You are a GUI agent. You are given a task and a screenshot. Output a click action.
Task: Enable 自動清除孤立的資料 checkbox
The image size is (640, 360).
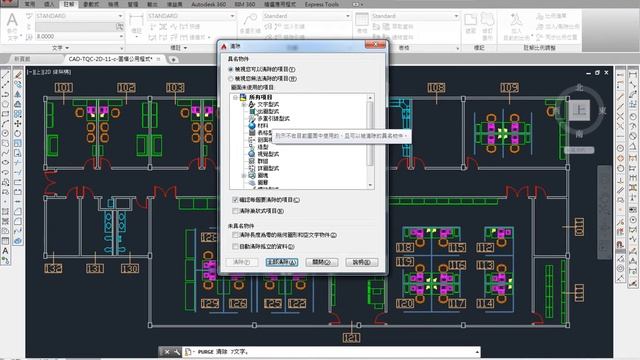tap(235, 247)
